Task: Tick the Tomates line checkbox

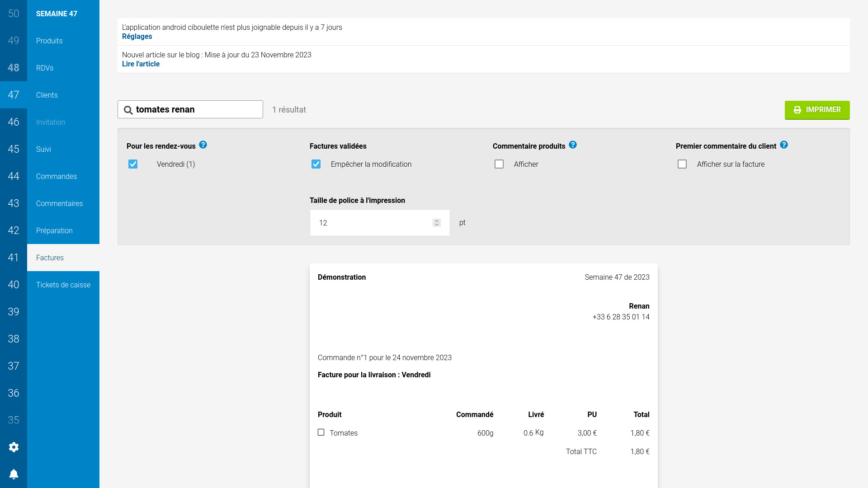Action: coord(321,432)
